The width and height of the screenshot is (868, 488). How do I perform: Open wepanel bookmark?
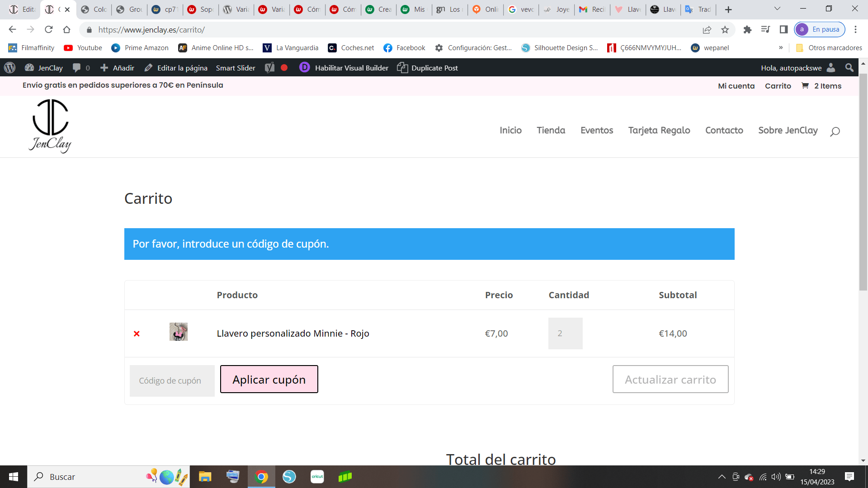(710, 48)
